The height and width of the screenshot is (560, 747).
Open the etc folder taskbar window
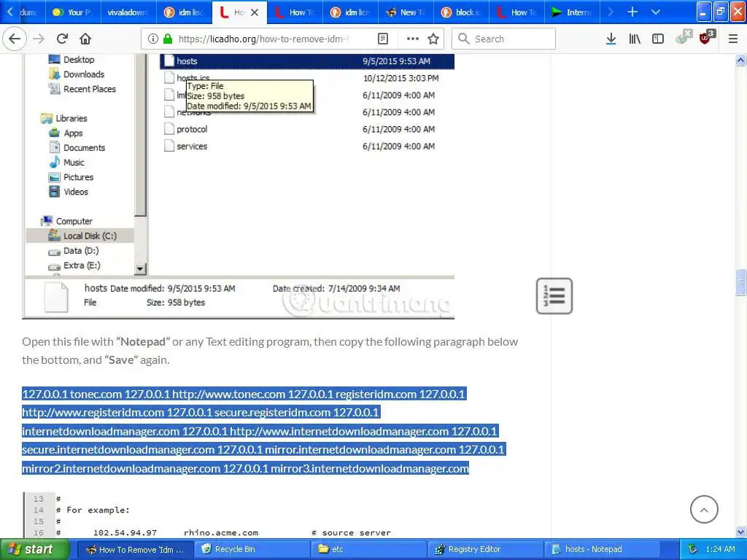click(x=369, y=550)
